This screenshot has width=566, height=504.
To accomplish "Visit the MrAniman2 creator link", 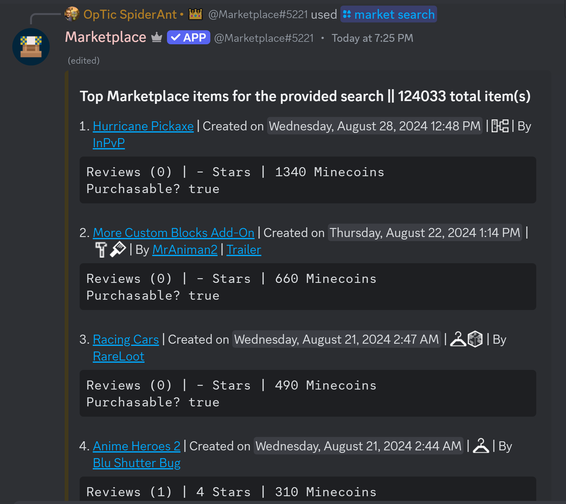I will (x=185, y=249).
